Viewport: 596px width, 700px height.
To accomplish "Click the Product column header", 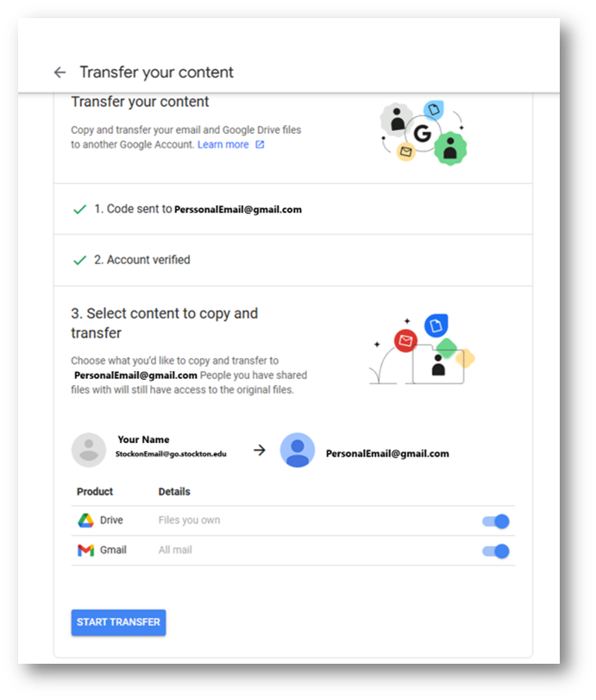I will (x=95, y=491).
